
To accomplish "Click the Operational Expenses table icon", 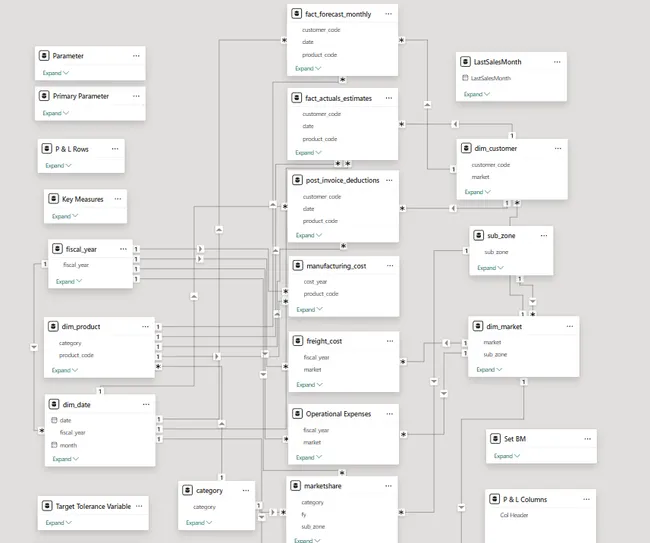I will click(x=297, y=413).
